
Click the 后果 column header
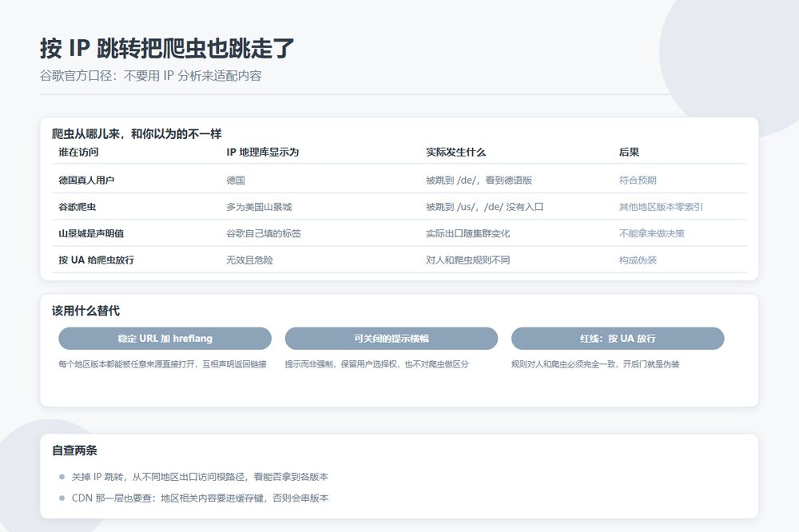click(x=629, y=152)
